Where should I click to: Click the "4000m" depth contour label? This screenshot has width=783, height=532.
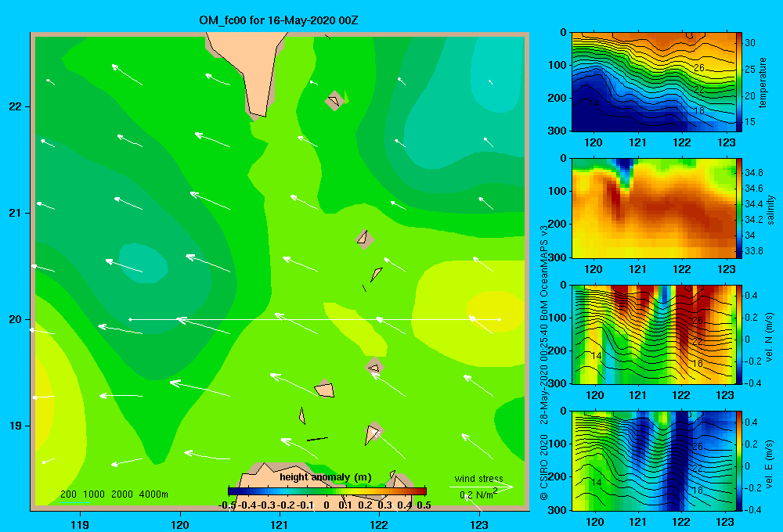pyautogui.click(x=153, y=494)
